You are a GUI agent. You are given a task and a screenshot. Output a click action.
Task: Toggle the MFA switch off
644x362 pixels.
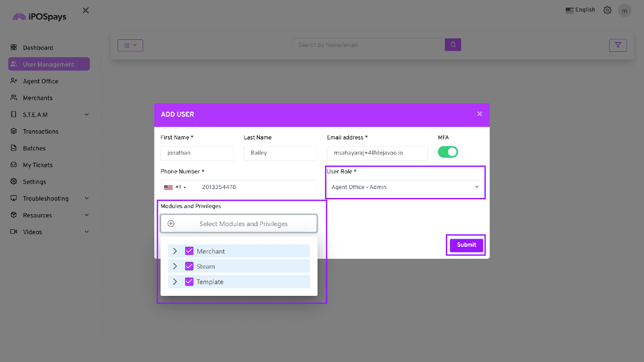pos(448,152)
